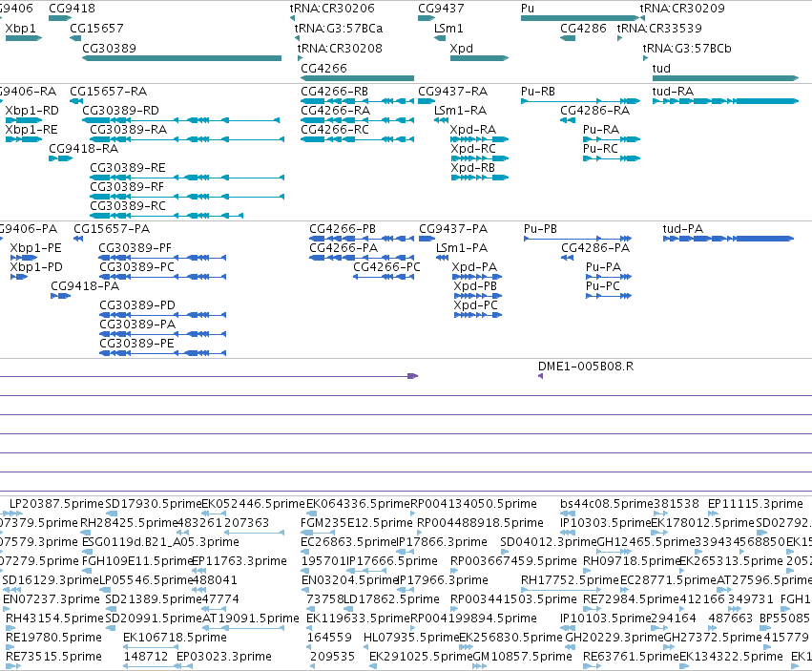The width and height of the screenshot is (812, 671).
Task: Select the CG4266-PC protein label
Action: point(386,267)
